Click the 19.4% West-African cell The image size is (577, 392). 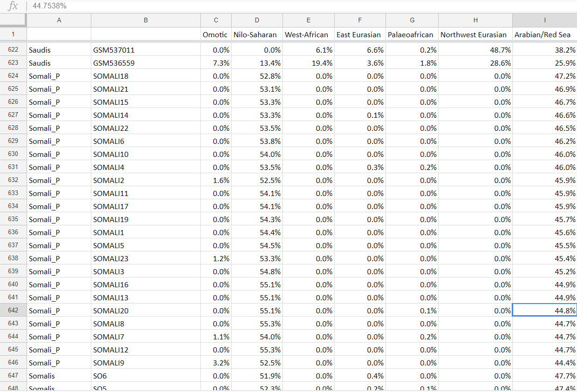pos(308,63)
